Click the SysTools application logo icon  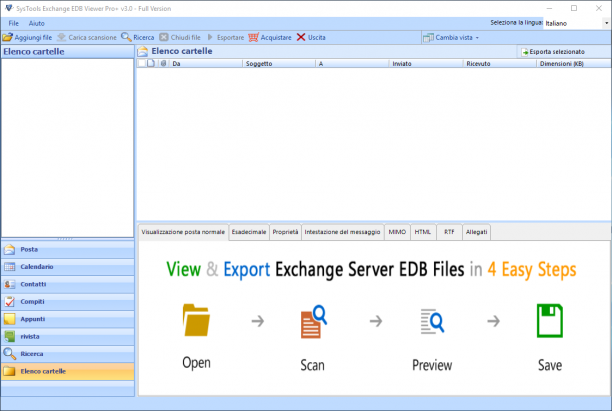9,8
